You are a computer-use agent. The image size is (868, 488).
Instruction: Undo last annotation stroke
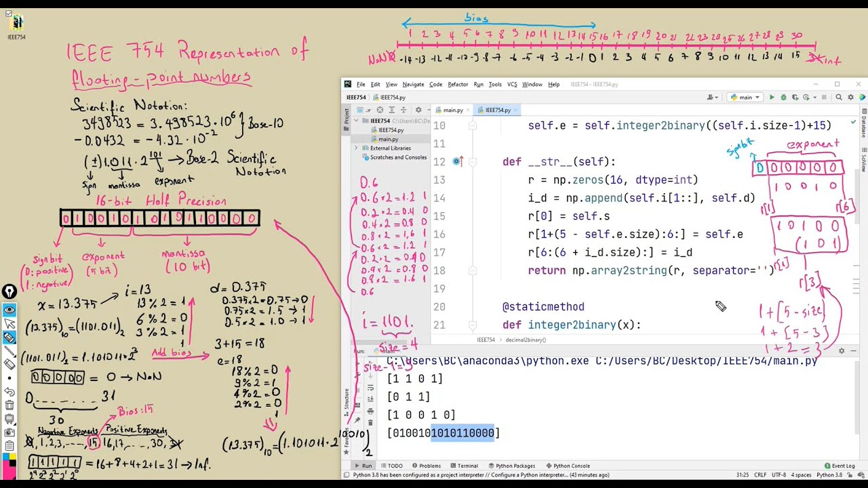(10, 391)
